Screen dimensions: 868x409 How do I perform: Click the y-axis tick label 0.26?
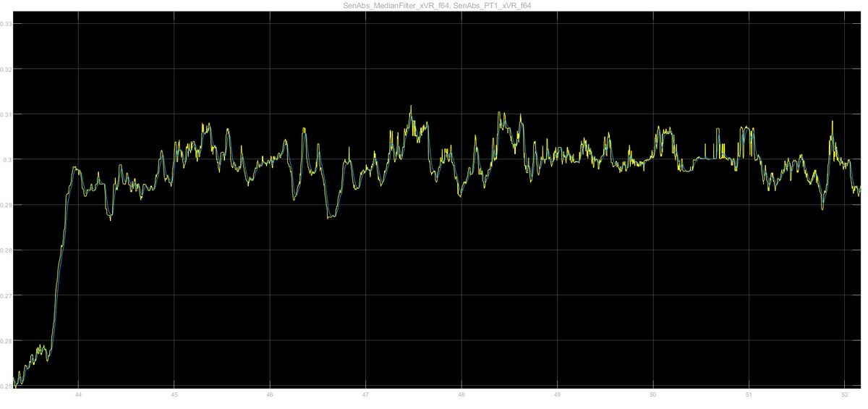click(7, 341)
